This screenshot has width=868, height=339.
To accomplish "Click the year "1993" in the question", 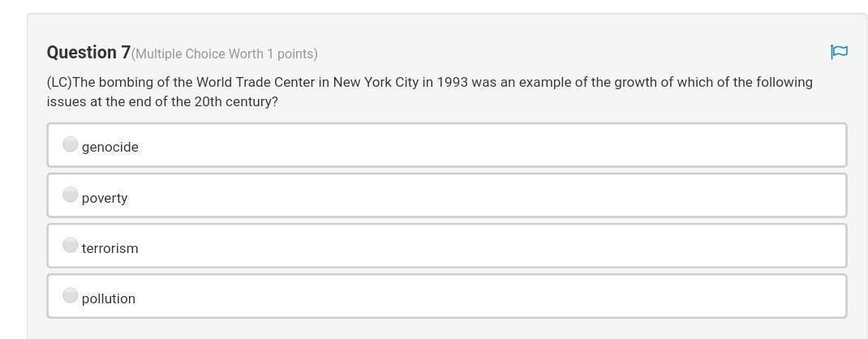I will (x=453, y=83).
